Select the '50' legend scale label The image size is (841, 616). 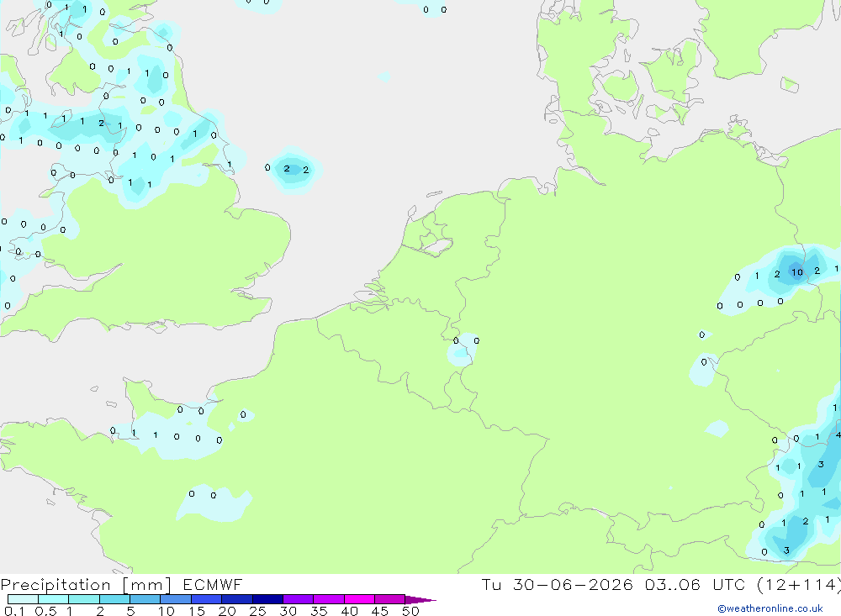point(410,611)
